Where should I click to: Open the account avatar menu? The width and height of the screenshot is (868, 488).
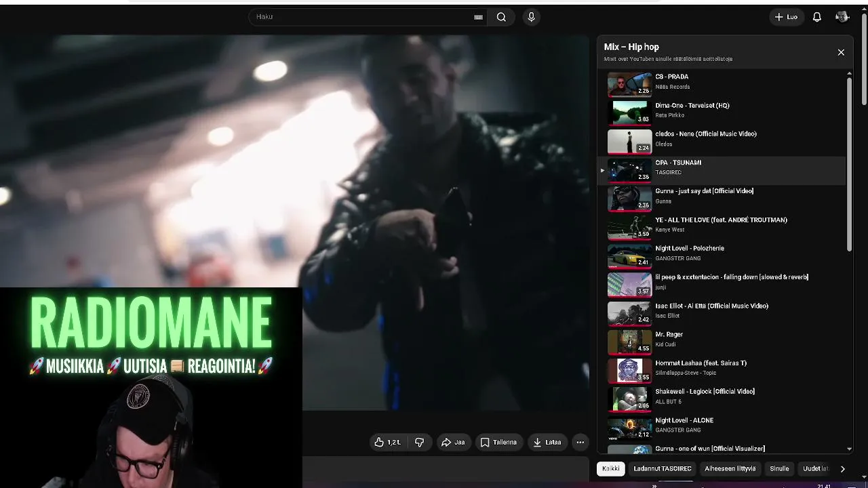click(842, 17)
